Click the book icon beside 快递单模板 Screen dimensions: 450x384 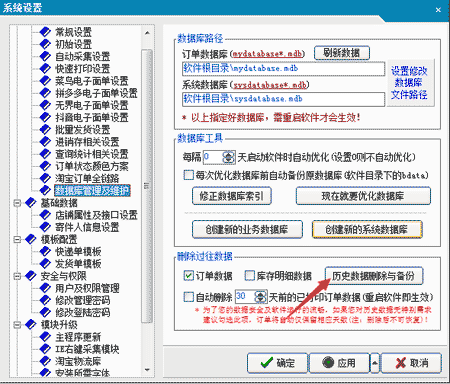click(x=45, y=251)
